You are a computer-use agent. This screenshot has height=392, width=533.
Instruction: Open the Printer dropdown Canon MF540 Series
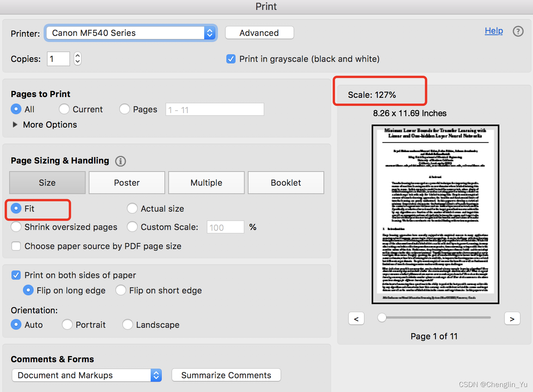(x=131, y=33)
